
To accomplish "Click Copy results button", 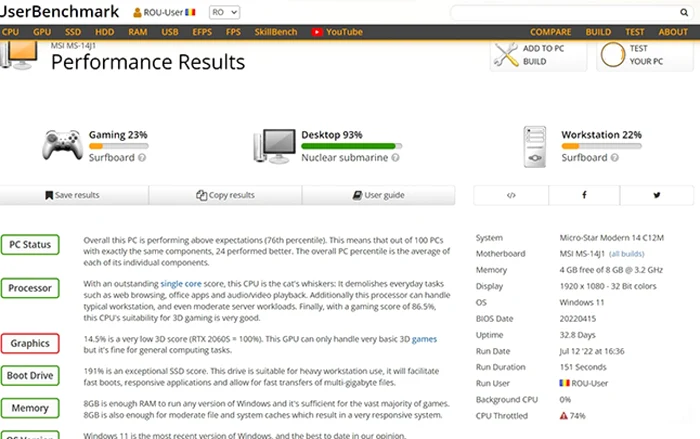I will tap(225, 195).
